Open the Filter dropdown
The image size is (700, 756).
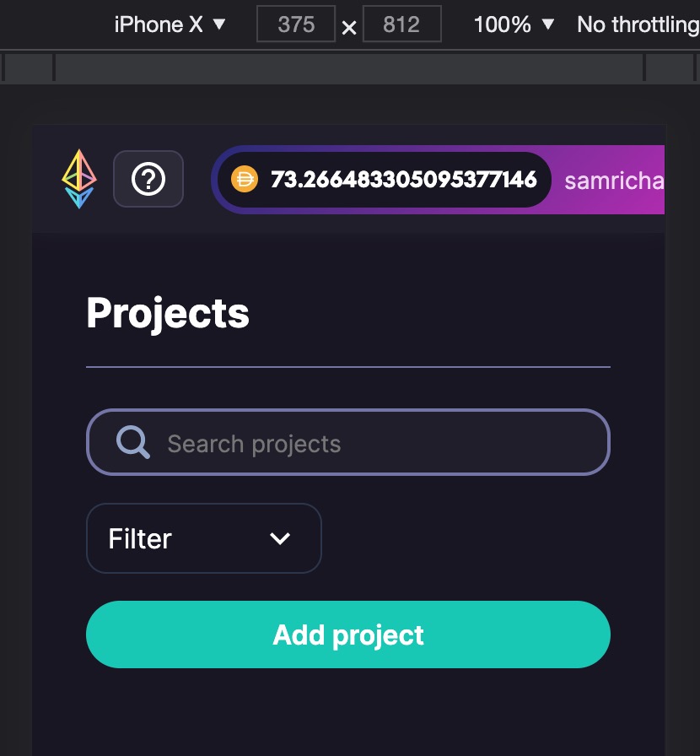(203, 538)
